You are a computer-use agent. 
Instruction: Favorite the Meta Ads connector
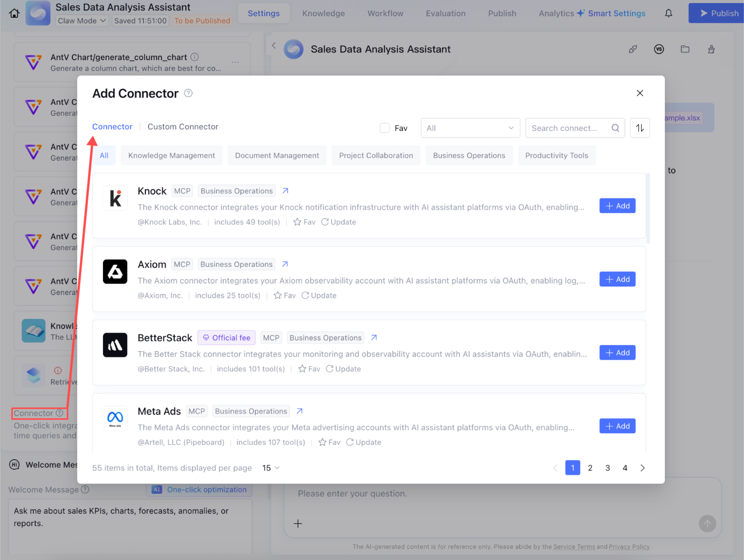[x=329, y=442]
